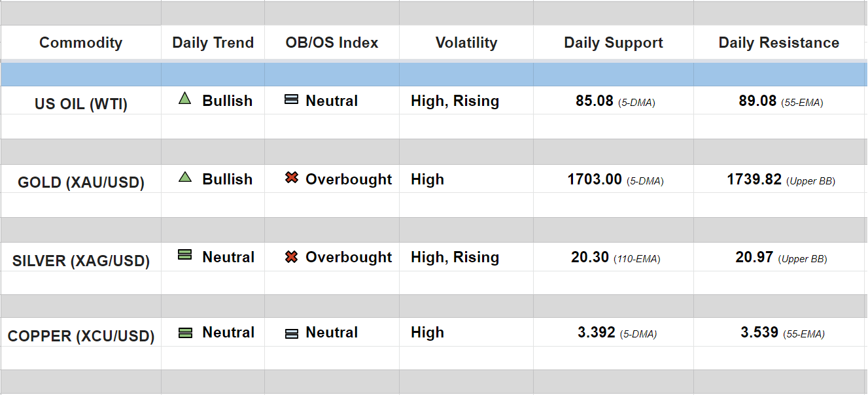Select the Daily Resistance column header
868x395 pixels.
pos(778,43)
